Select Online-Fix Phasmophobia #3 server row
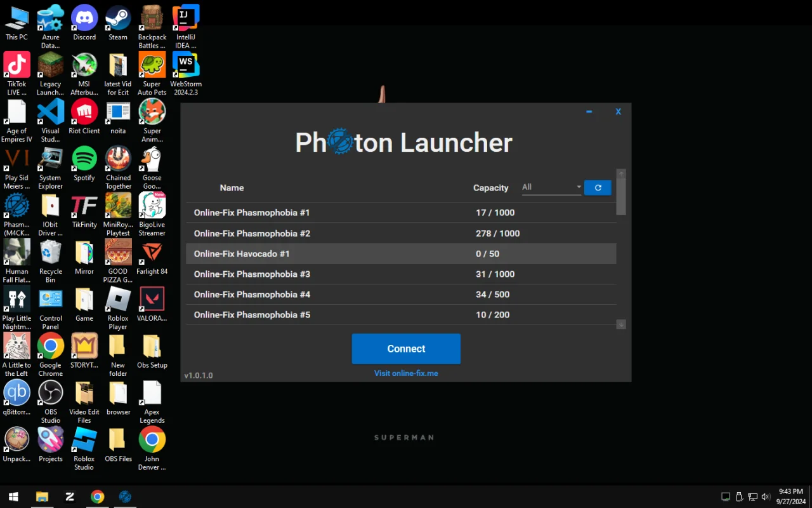 coord(401,274)
